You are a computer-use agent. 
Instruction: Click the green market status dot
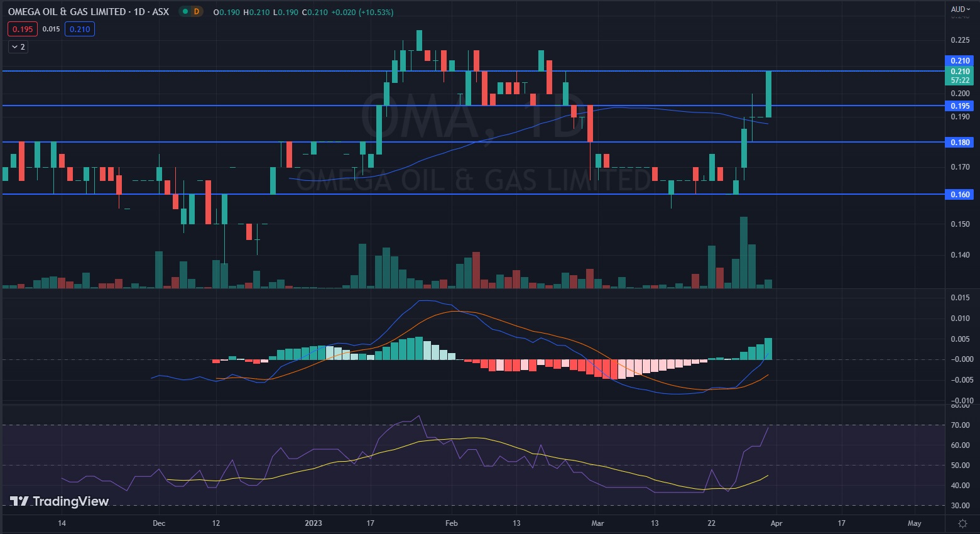point(184,11)
